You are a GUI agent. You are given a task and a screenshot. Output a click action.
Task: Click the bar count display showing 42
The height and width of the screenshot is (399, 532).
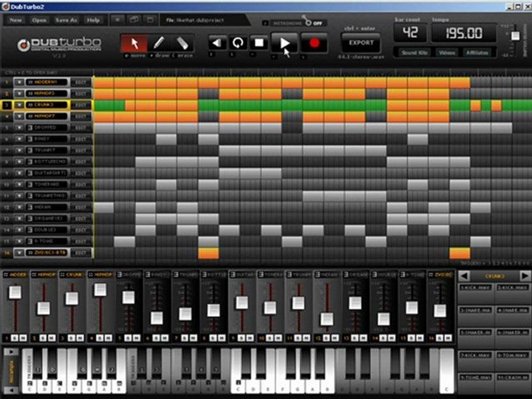(410, 33)
